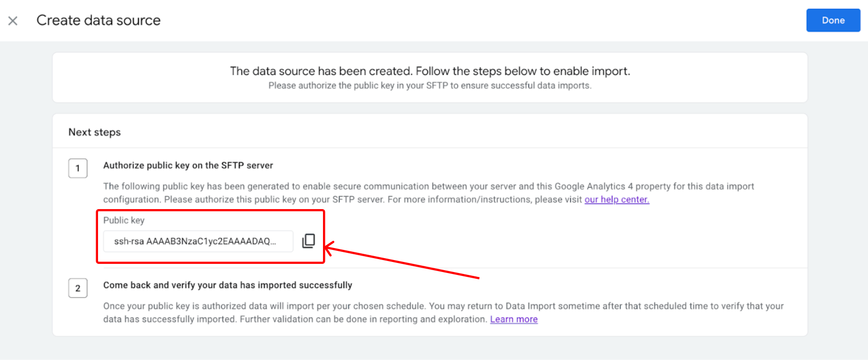Follow the Learn more link
Viewport: 868px width, 360px height.
(x=514, y=319)
